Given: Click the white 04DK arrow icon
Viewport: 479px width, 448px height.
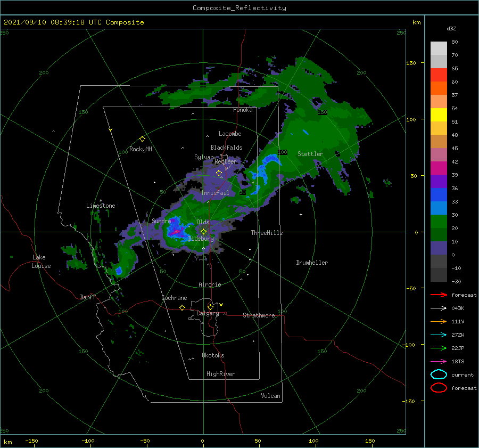Looking at the screenshot, I should [x=439, y=308].
